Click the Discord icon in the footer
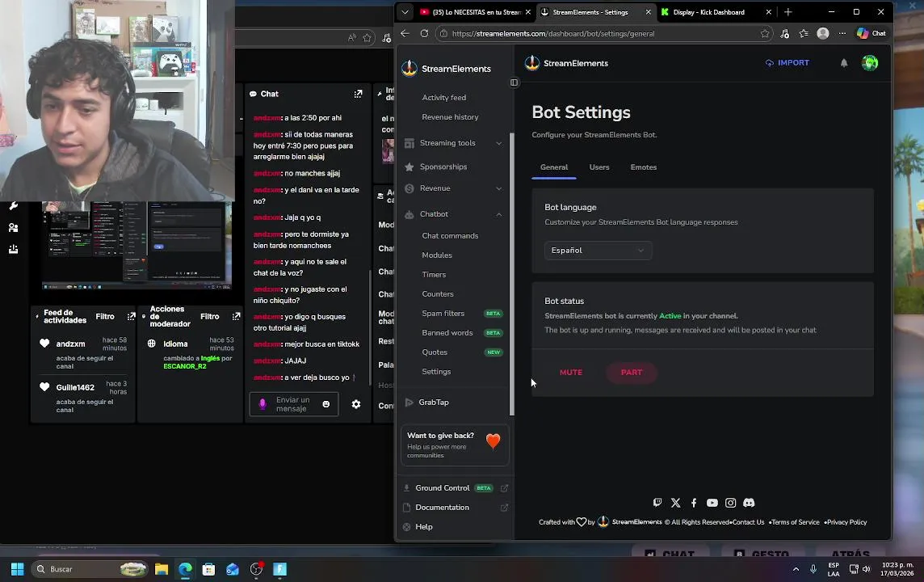Image resolution: width=924 pixels, height=582 pixels. coord(749,503)
